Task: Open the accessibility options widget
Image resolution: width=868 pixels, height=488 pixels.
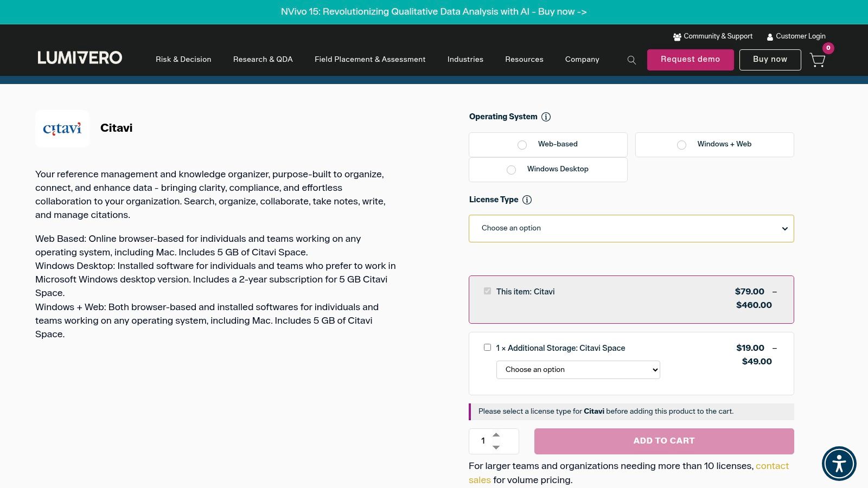Action: pos(839,464)
